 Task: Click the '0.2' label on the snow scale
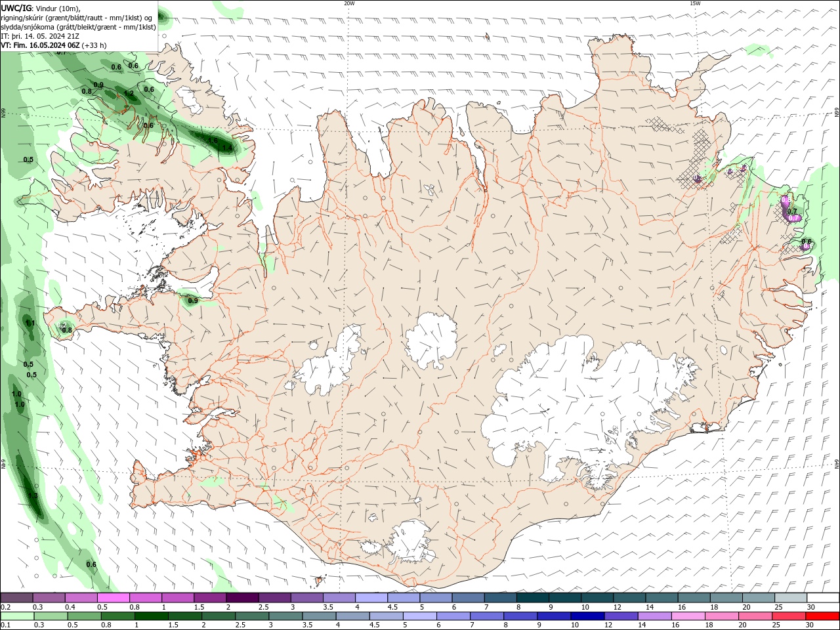pyautogui.click(x=5, y=607)
